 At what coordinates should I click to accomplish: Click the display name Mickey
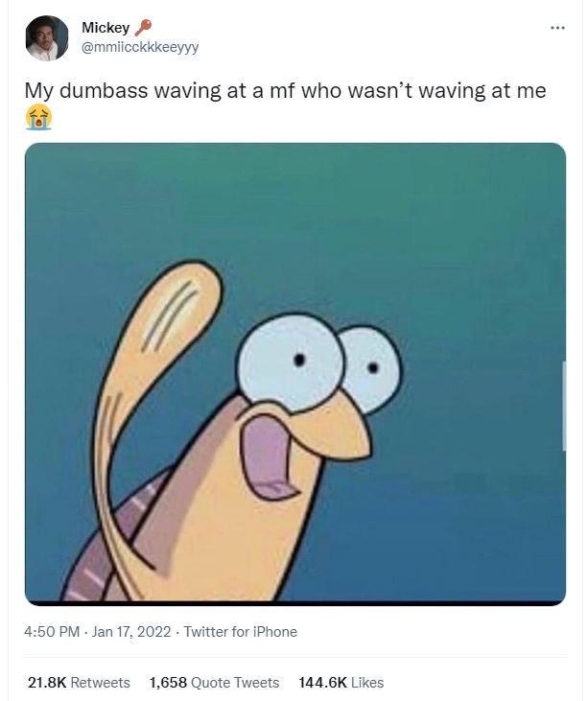click(x=106, y=28)
